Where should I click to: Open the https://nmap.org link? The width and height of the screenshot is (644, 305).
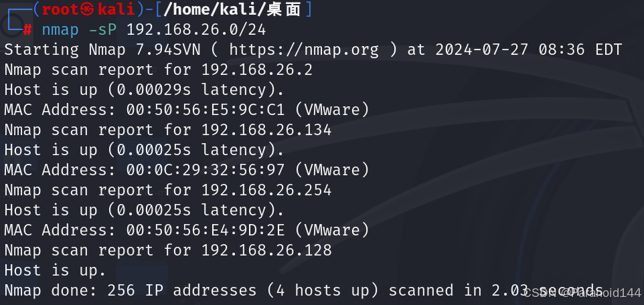[305, 50]
